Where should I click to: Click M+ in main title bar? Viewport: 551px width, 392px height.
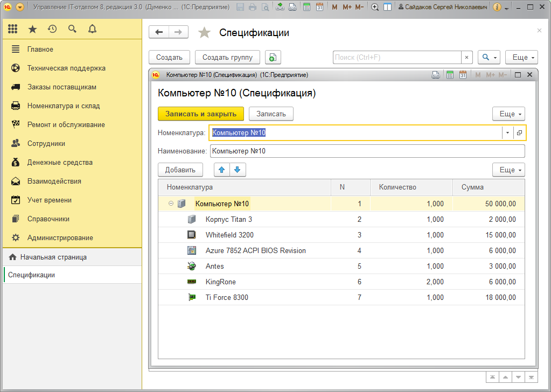coord(347,6)
